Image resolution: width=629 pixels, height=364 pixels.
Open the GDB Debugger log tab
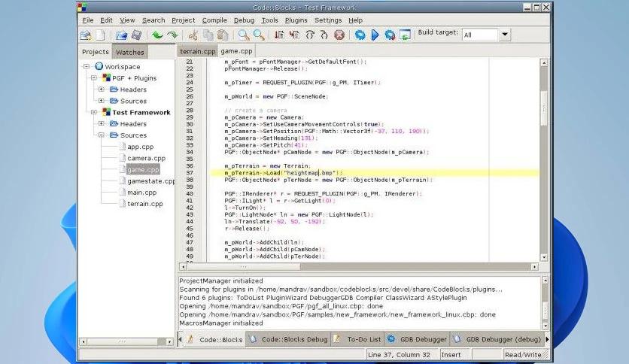[417, 339]
